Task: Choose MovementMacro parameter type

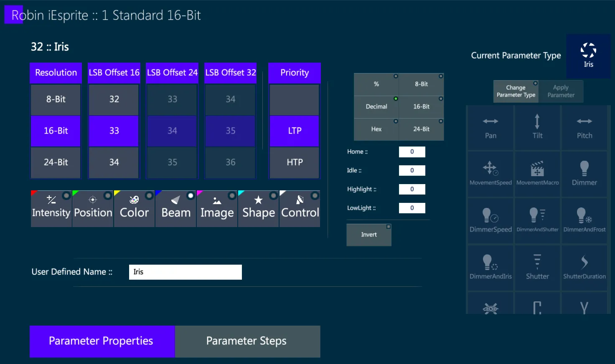Action: pos(537,174)
